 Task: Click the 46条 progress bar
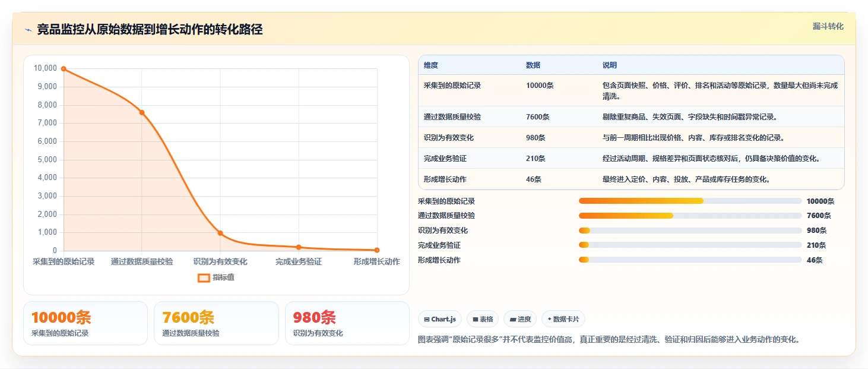690,260
